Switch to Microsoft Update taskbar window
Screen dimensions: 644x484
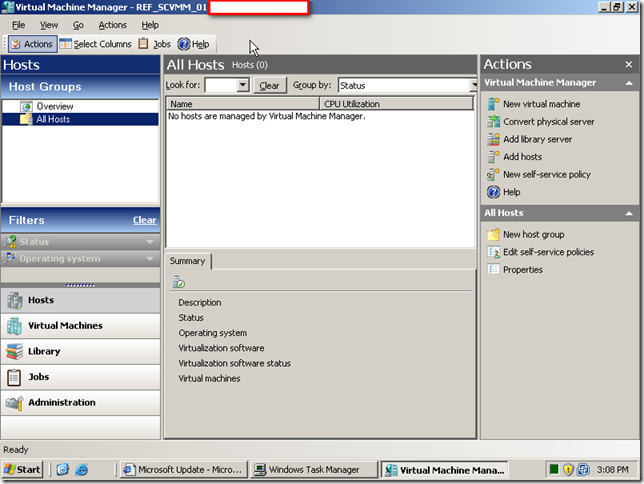coord(184,470)
